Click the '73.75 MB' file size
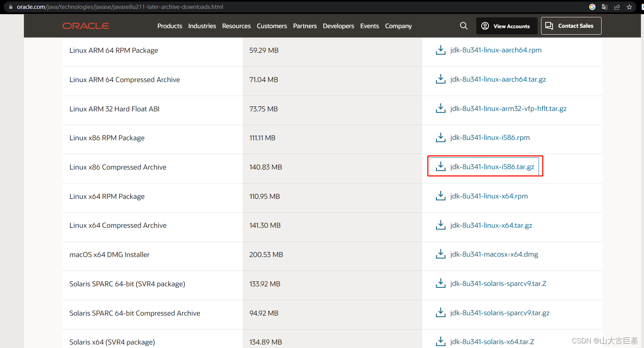This screenshot has height=348, width=644. tap(263, 109)
